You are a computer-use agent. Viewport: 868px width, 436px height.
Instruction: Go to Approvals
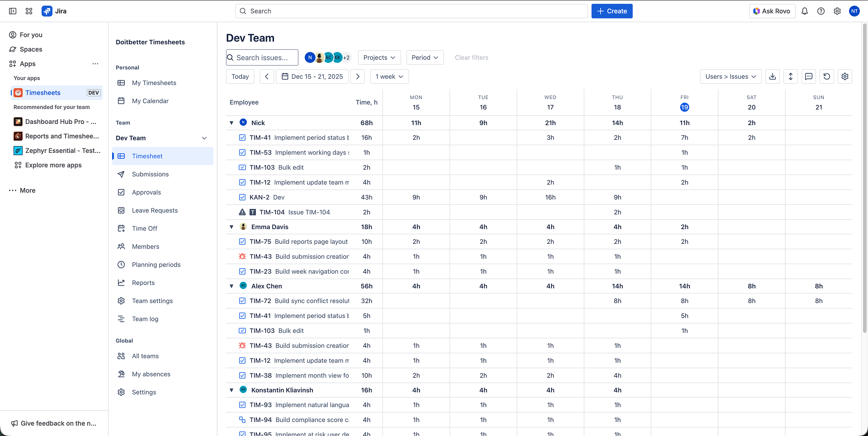162,192
